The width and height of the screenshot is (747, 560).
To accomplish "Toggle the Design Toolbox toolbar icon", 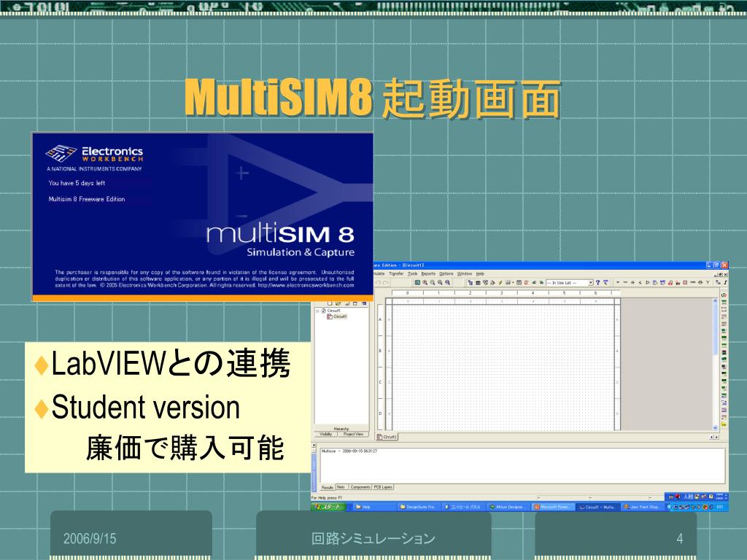I will click(x=471, y=282).
